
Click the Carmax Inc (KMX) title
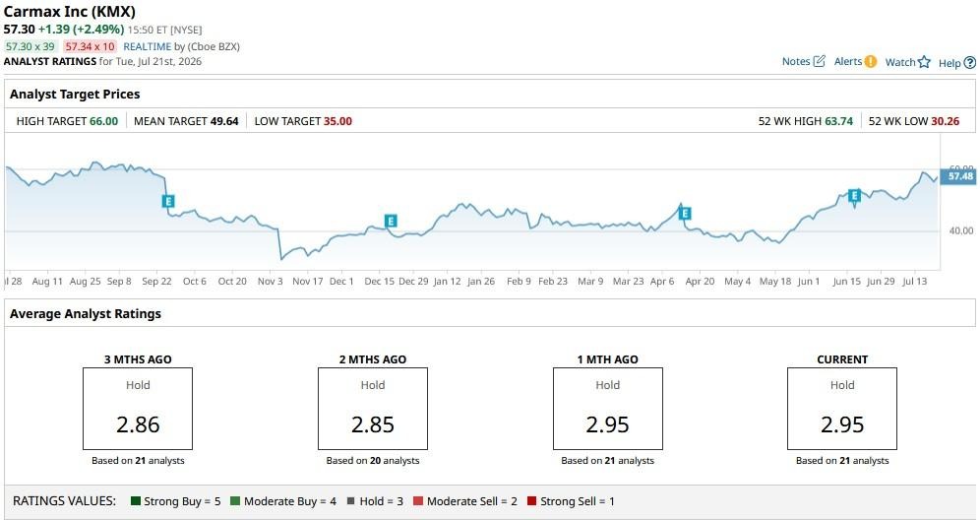pyautogui.click(x=70, y=11)
